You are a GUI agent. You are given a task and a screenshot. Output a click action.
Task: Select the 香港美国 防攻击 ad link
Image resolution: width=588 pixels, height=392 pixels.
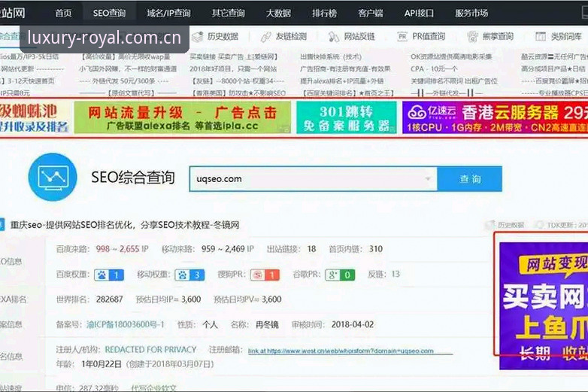coord(238,93)
